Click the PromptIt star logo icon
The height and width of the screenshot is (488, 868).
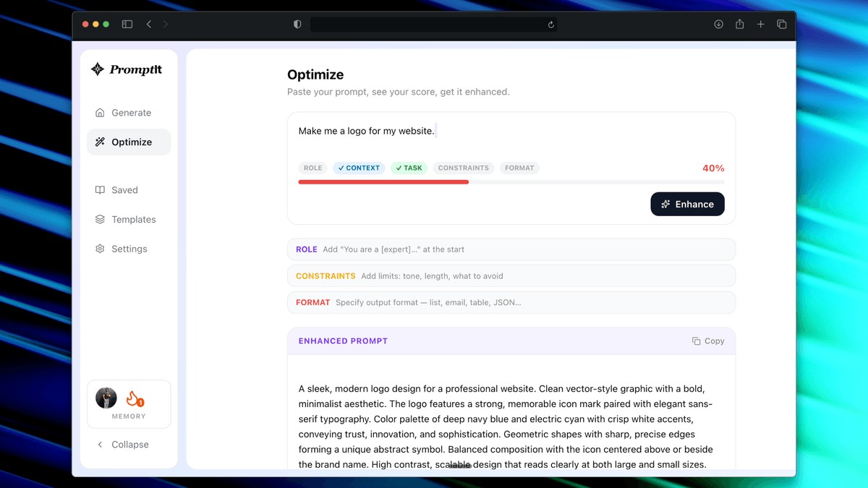98,69
